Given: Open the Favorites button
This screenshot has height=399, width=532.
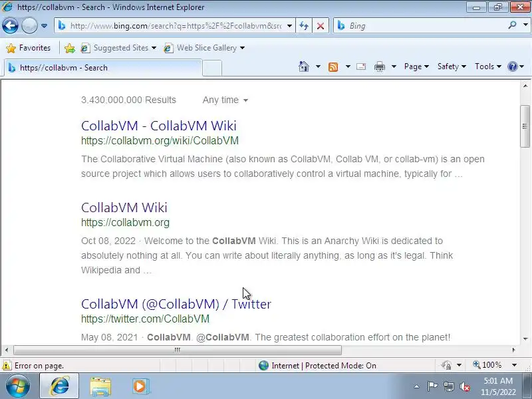Looking at the screenshot, I should click(29, 48).
